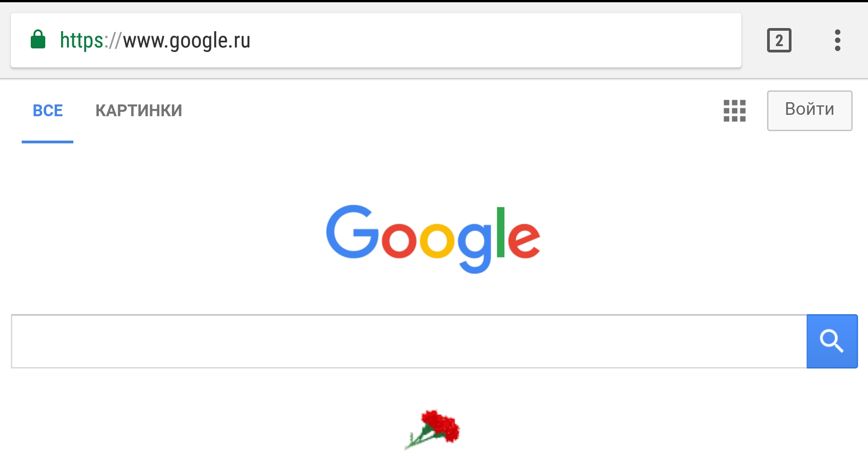Screen dimensions: 868x458
Task: Focus the empty Google search field
Action: coord(409,341)
